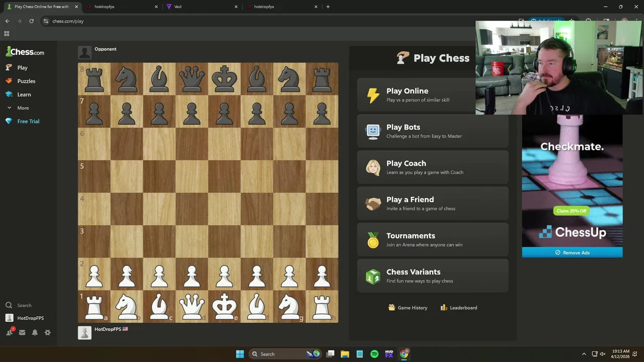Click the HotDropFPS username below the board
644x362 pixels.
point(108,329)
